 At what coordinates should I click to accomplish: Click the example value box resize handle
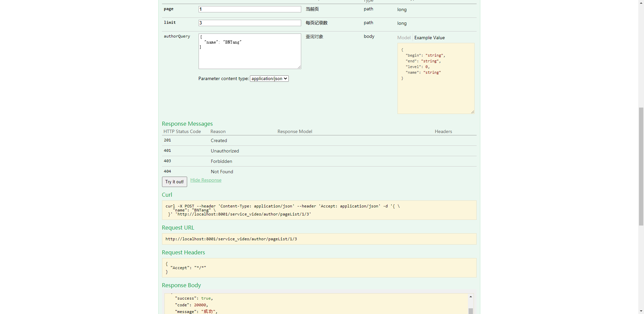click(x=473, y=112)
